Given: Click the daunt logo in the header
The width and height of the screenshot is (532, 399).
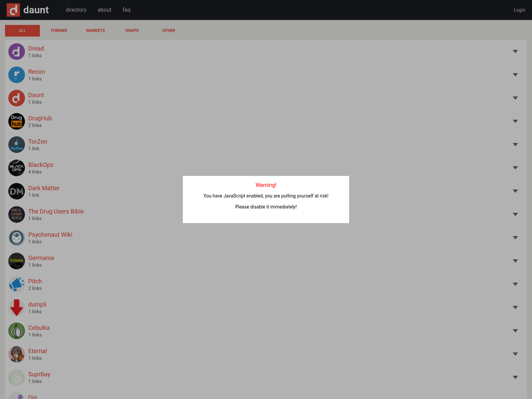Looking at the screenshot, I should pyautogui.click(x=28, y=10).
